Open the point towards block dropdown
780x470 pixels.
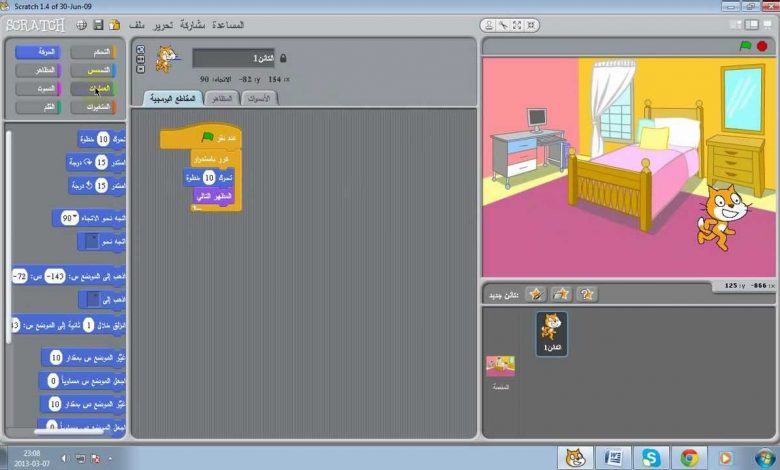click(93, 242)
